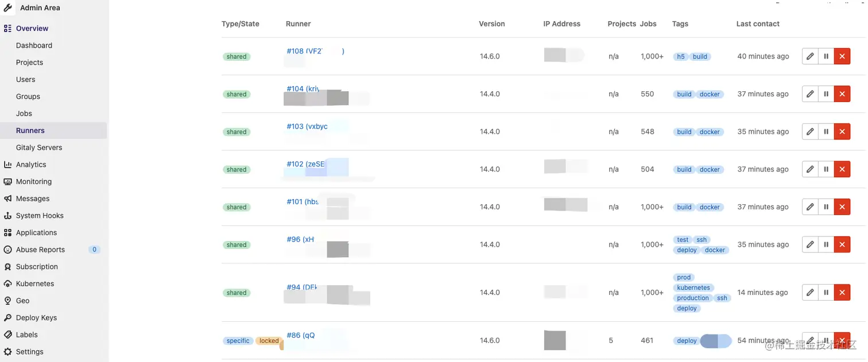
Task: Open runner #108 details link
Action: (315, 51)
